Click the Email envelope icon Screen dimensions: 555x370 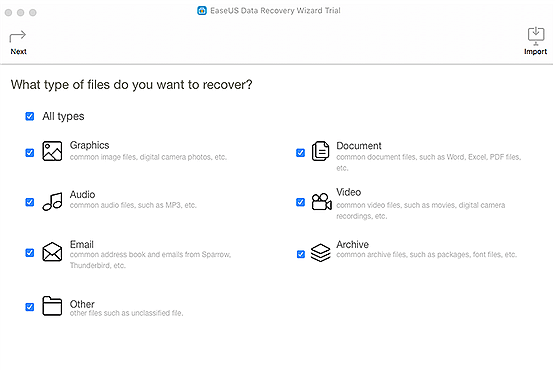[x=52, y=252]
